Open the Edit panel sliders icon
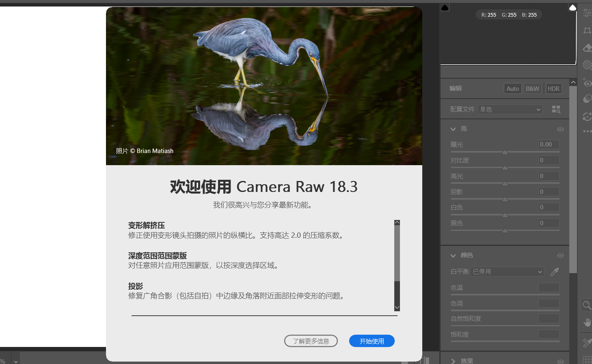592x364 pixels. tap(587, 13)
